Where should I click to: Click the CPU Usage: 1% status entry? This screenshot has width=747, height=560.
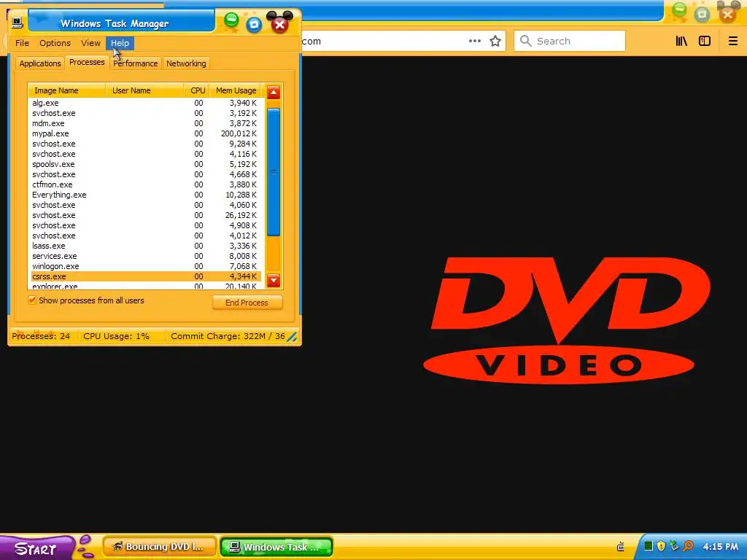116,336
